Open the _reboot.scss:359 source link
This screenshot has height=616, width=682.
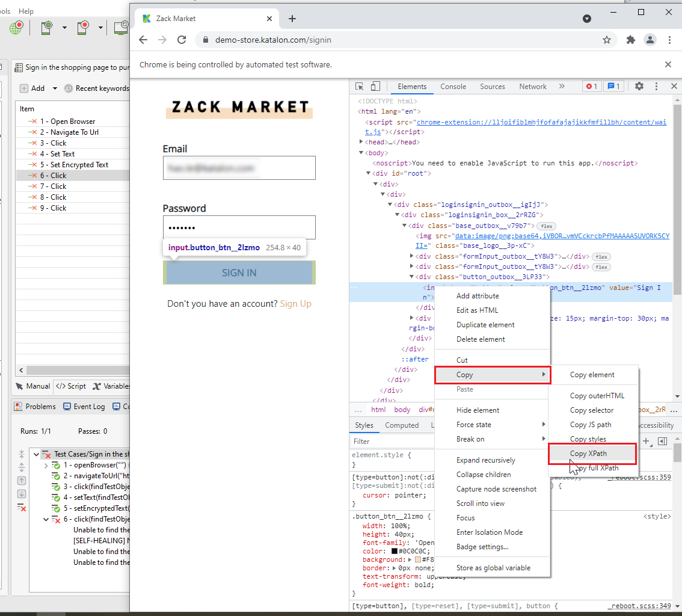[x=639, y=477]
